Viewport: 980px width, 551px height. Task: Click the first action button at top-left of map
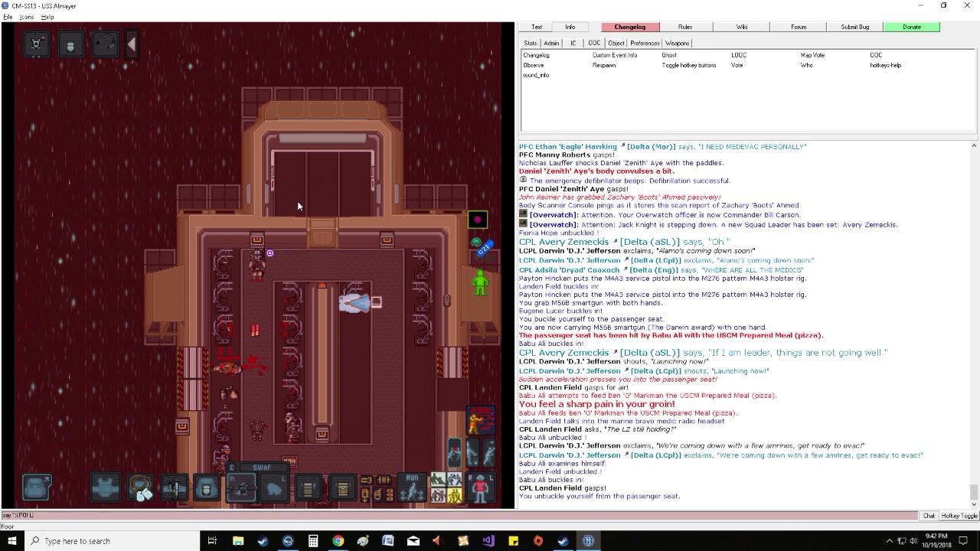click(36, 44)
